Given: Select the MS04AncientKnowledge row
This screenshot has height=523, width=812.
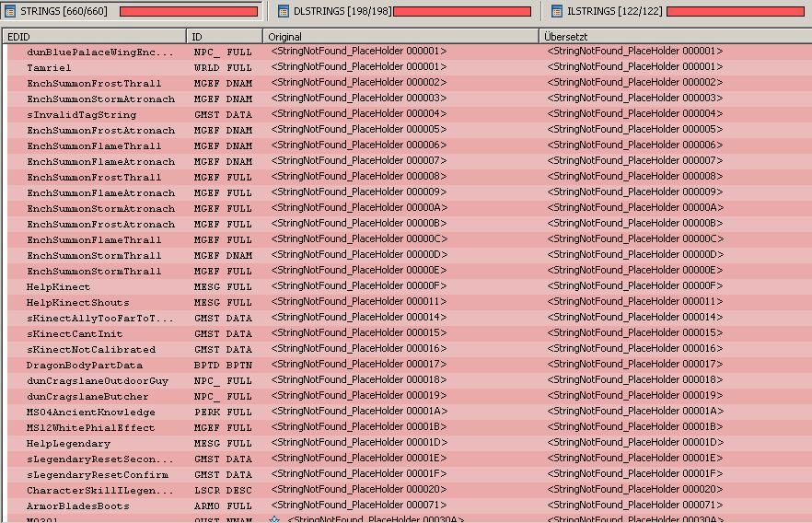Looking at the screenshot, I should coord(409,412).
